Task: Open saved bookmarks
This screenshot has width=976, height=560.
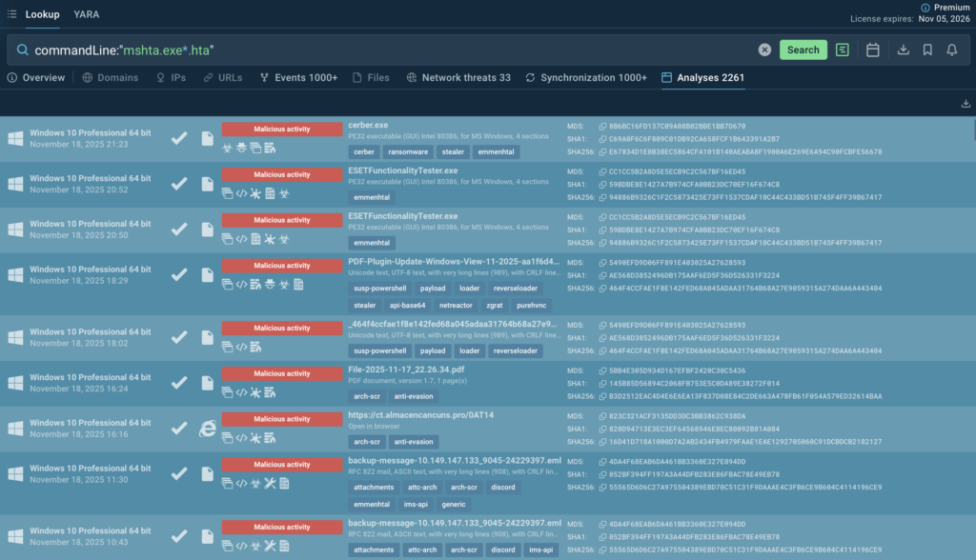Action: tap(927, 50)
